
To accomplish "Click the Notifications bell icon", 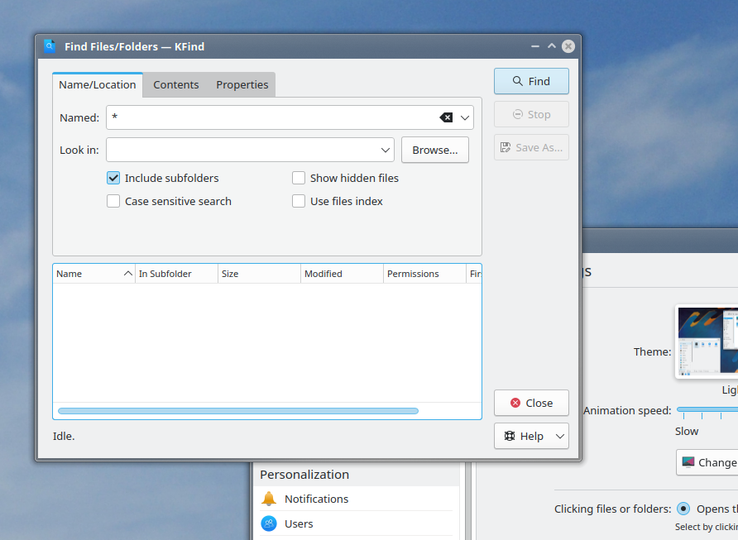I will click(x=269, y=499).
